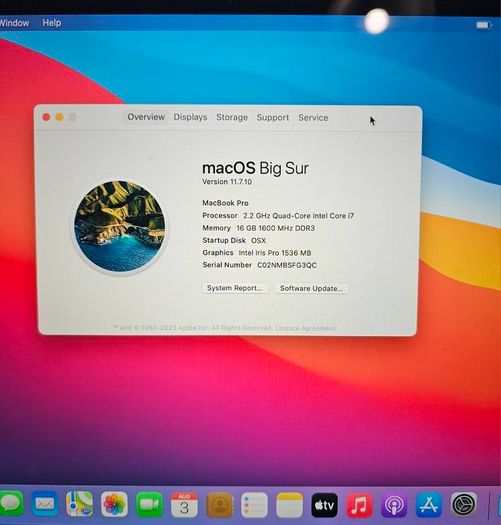This screenshot has width=501, height=525.
Task: Open Maps app icon
Action: (x=80, y=504)
